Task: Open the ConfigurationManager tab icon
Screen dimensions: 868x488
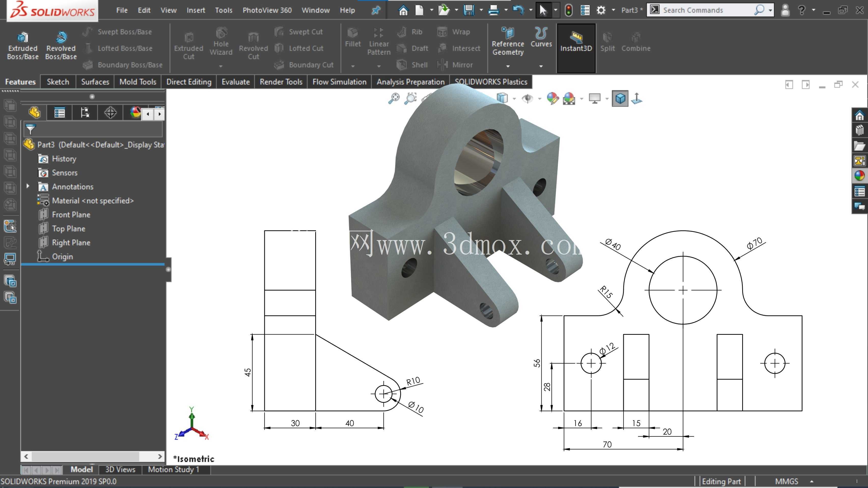Action: [x=85, y=113]
